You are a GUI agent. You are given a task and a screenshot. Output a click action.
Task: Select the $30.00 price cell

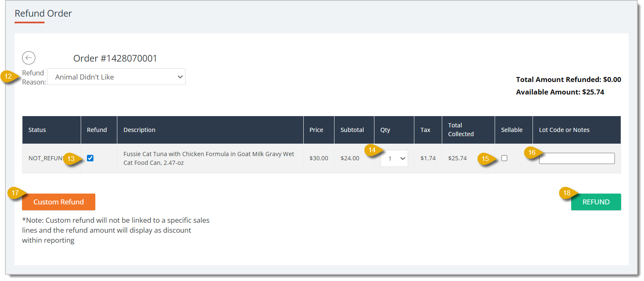[x=319, y=158]
